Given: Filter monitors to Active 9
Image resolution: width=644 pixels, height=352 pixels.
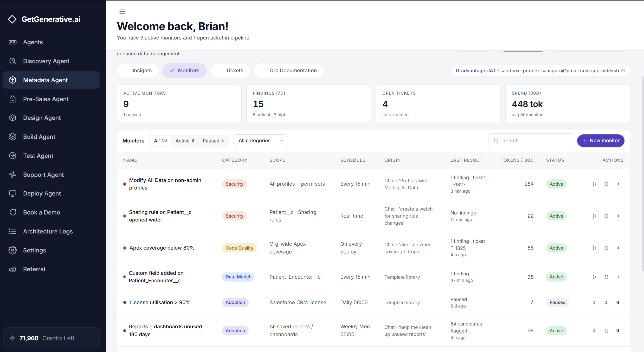Looking at the screenshot, I should 185,141.
